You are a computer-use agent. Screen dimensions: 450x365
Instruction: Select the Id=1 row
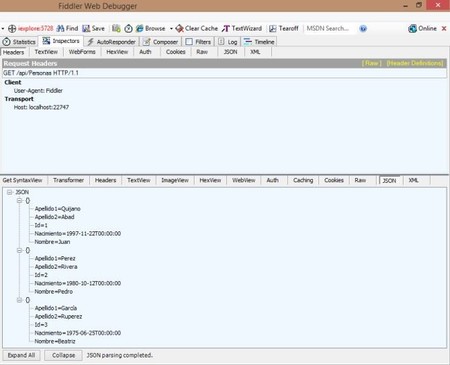(41, 225)
